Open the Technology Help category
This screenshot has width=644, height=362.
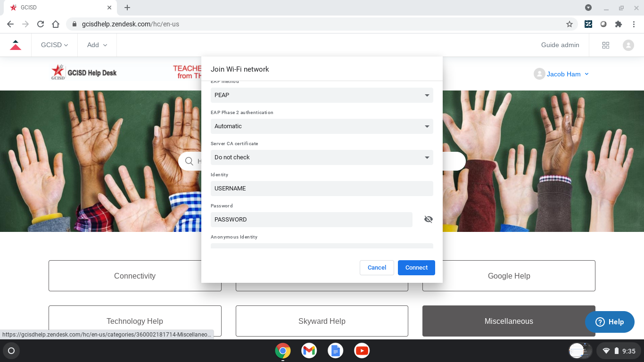(135, 321)
